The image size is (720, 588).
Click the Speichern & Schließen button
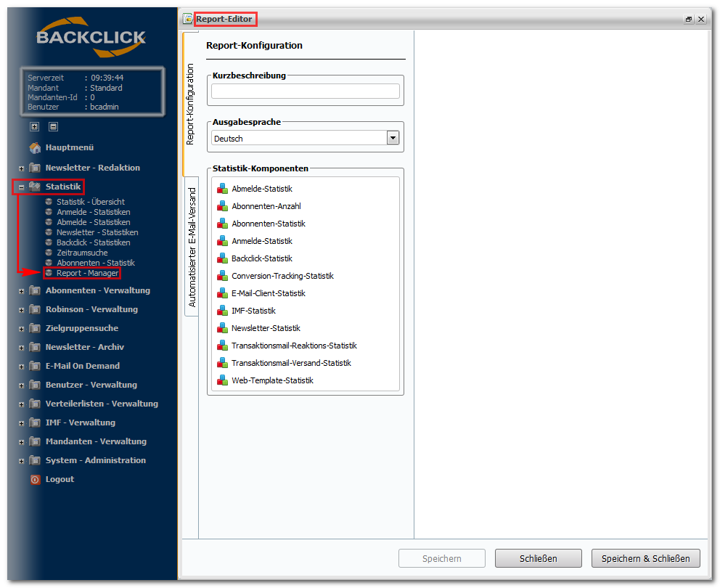pyautogui.click(x=646, y=558)
